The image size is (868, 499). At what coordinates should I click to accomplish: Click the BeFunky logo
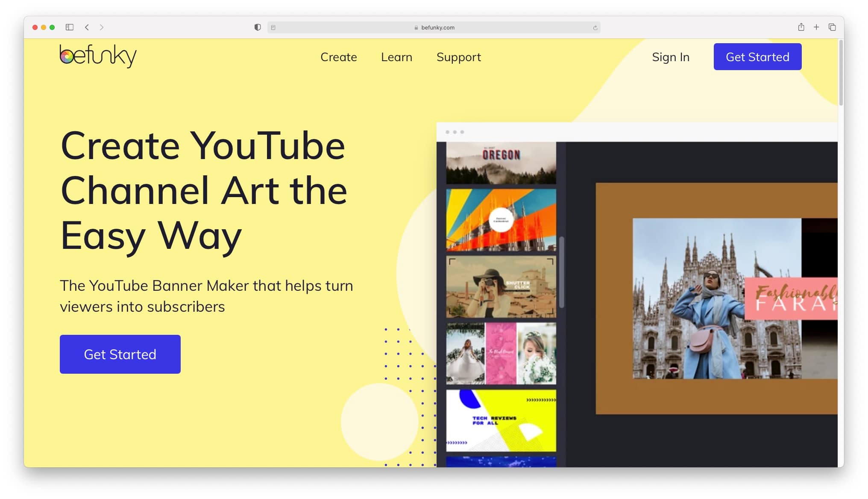pos(98,56)
